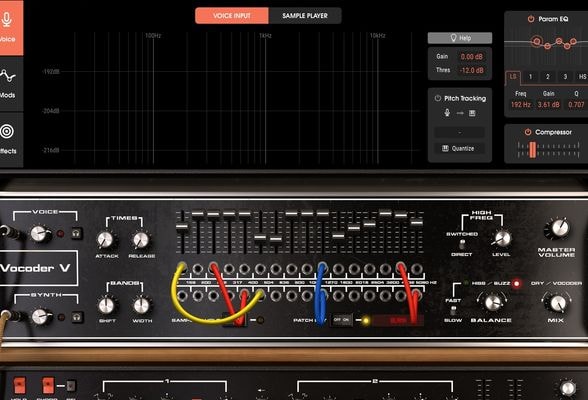Image resolution: width=588 pixels, height=400 pixels.
Task: Toggle the Voice headphone monitor button
Action: [x=76, y=234]
